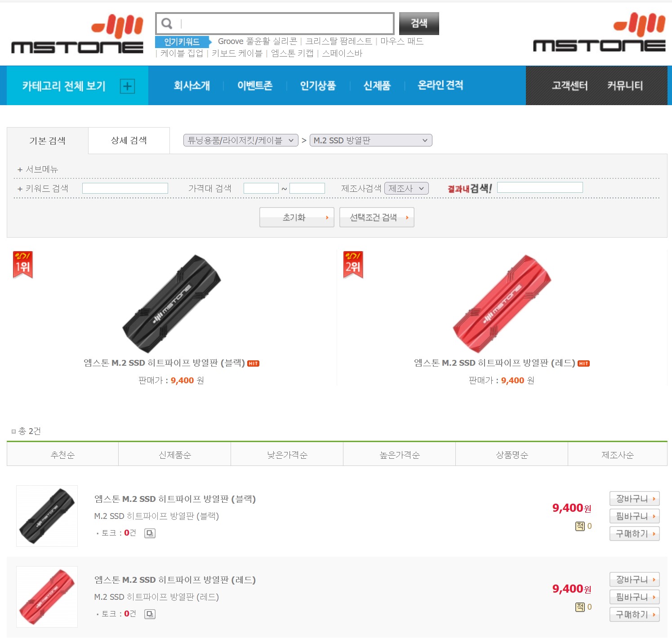The width and height of the screenshot is (672, 638).
Task: Click the 적 points icon in 블랙 row
Action: tap(580, 526)
